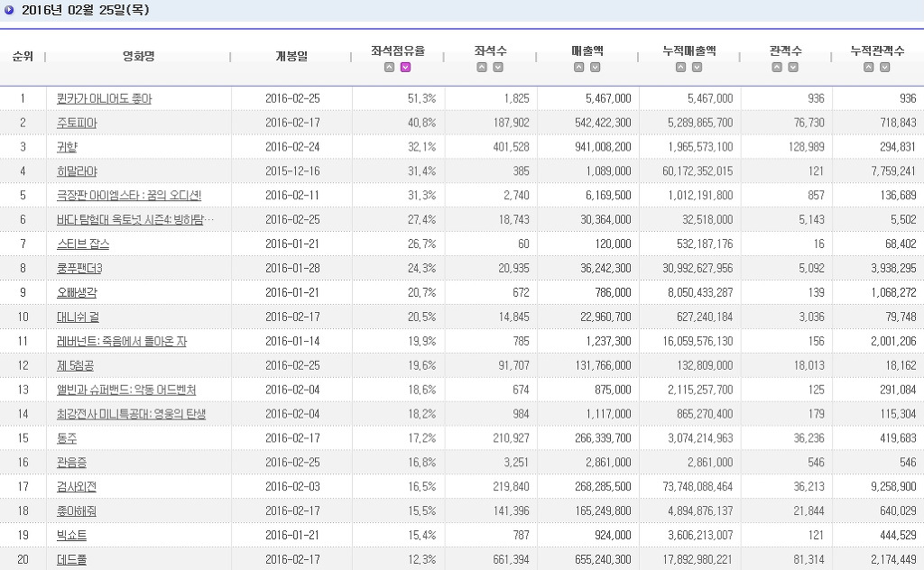
Task: Sort 좌석점유율 column ascending
Action: tap(390, 68)
